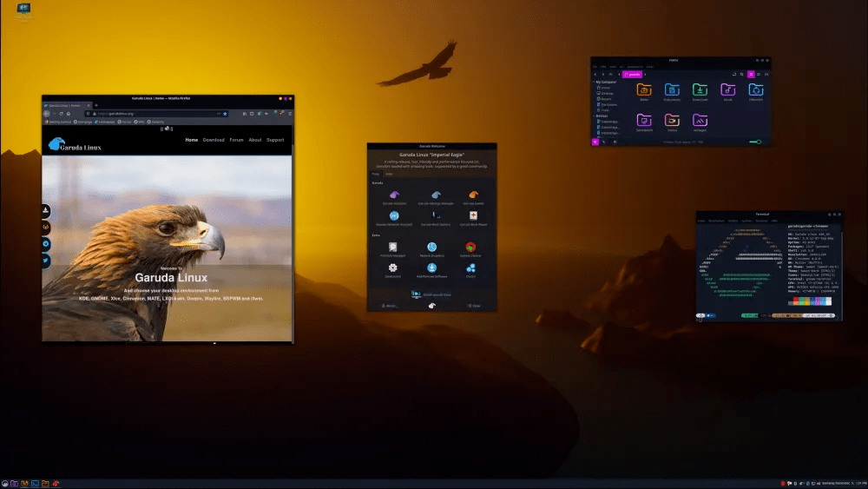
Task: Open Add/Remove Software icon
Action: point(431,268)
